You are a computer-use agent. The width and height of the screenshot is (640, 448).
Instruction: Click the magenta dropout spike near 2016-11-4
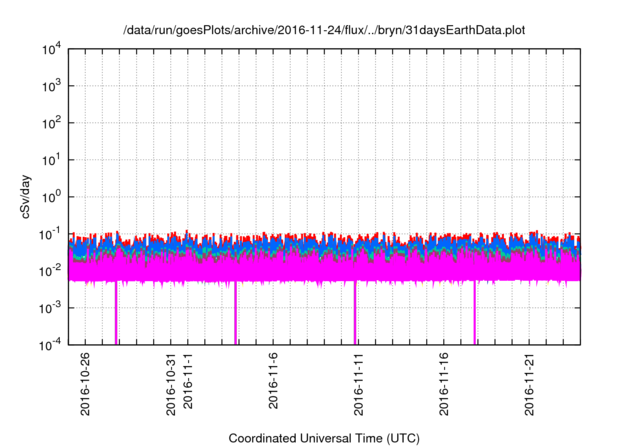236,313
